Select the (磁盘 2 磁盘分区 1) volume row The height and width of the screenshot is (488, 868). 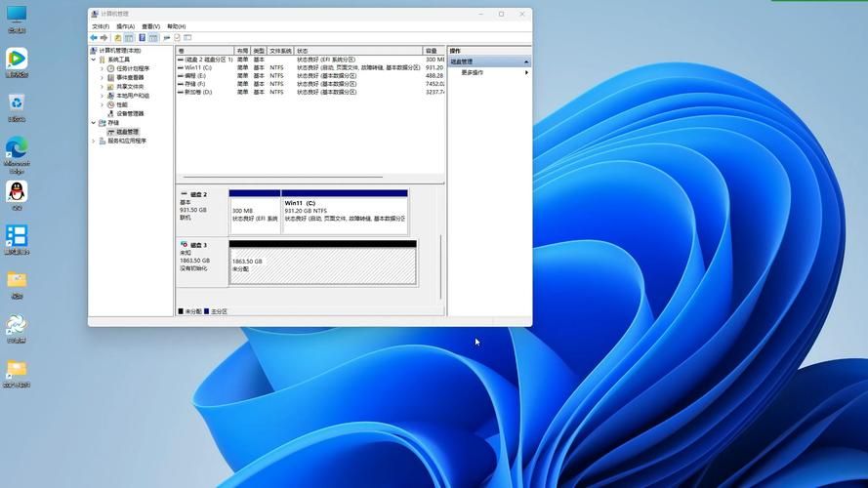tap(310, 60)
